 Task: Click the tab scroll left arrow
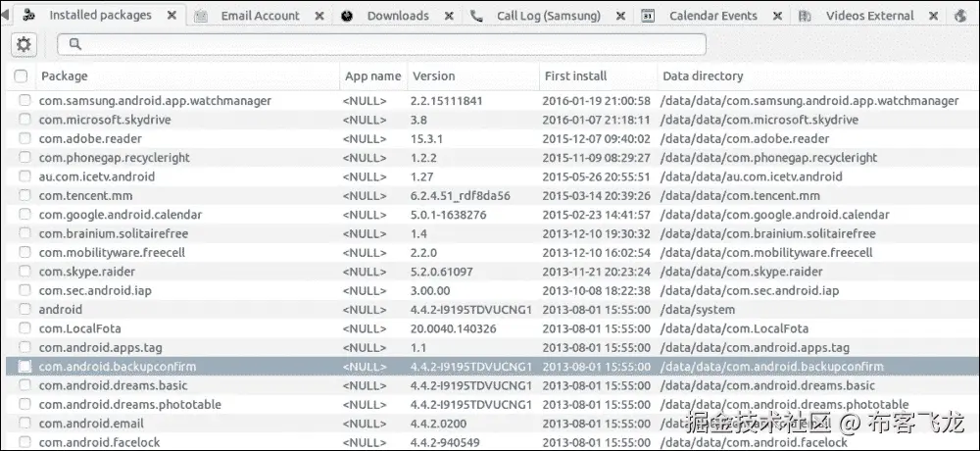pyautogui.click(x=7, y=16)
